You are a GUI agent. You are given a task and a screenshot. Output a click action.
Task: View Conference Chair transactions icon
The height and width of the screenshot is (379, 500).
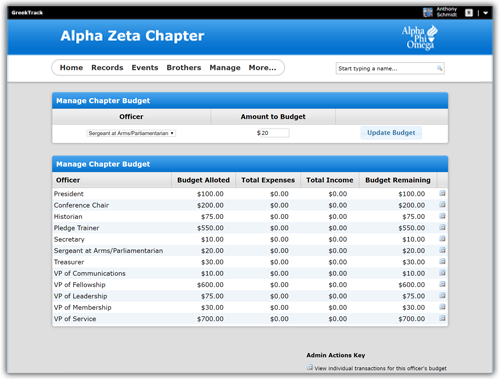tap(442, 205)
